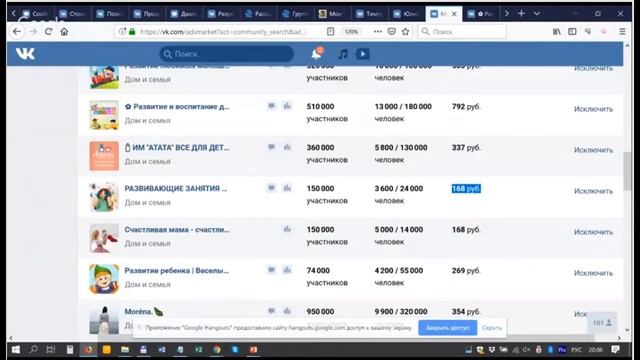Open Windows taskbar search
Image resolution: width=640 pixels, height=360 pixels.
(x=33, y=350)
